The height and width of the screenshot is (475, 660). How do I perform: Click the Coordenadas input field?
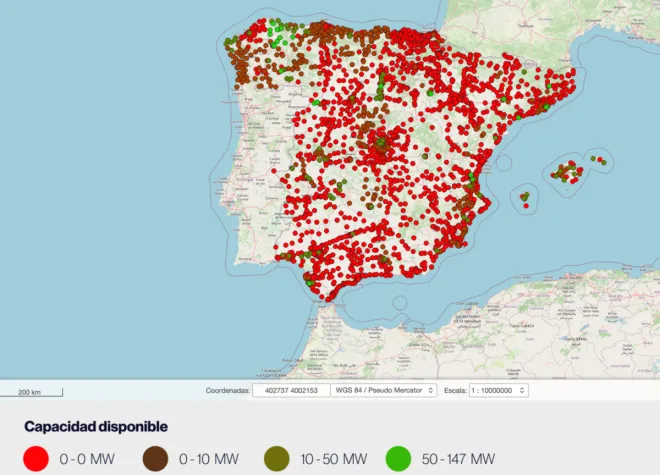[x=290, y=390]
